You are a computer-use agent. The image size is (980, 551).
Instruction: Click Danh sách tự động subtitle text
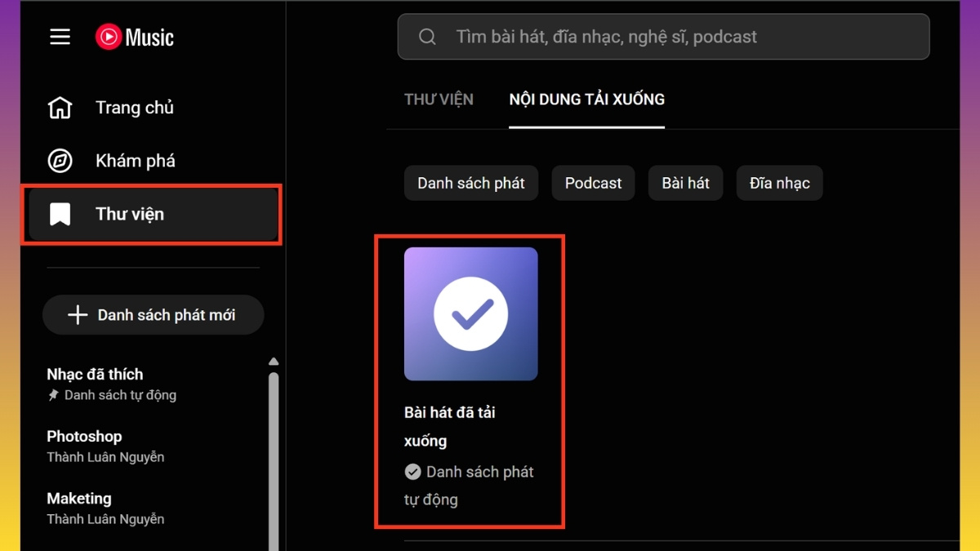[120, 395]
